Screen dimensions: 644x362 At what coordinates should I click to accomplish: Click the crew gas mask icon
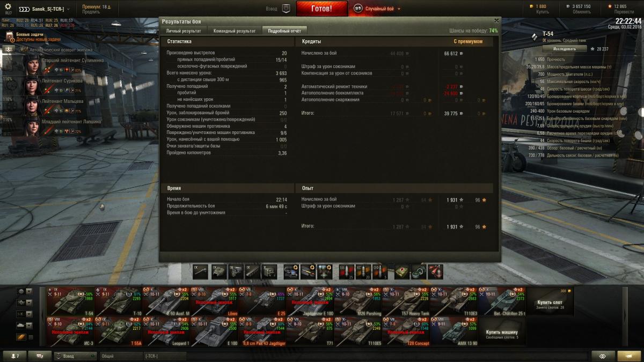[8, 49]
